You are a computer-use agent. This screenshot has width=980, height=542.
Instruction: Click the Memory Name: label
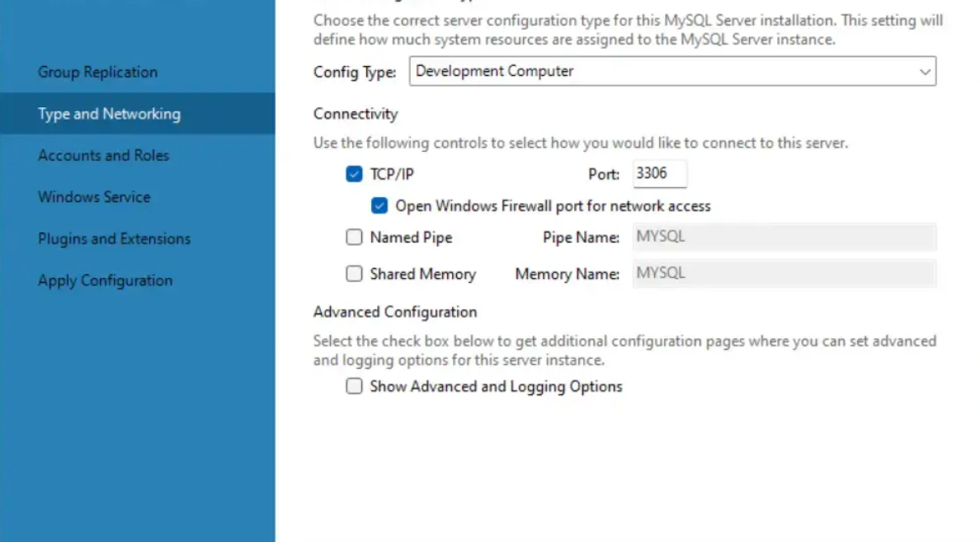567,275
